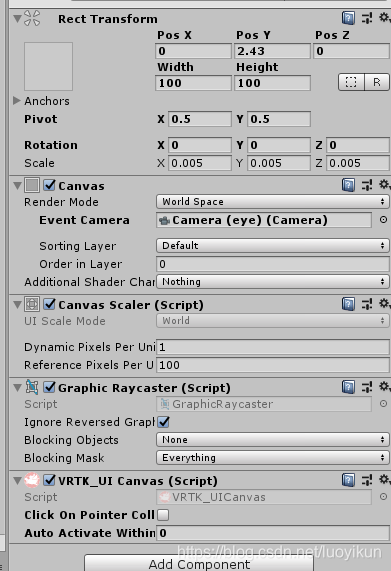This screenshot has height=571, width=391.
Task: Disable the Canvas Scaler component checkbox
Action: click(49, 304)
